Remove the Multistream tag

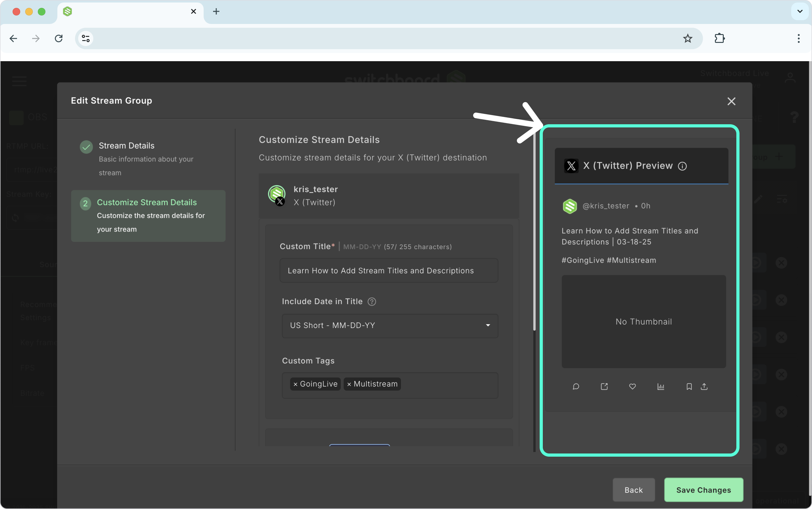(x=349, y=384)
